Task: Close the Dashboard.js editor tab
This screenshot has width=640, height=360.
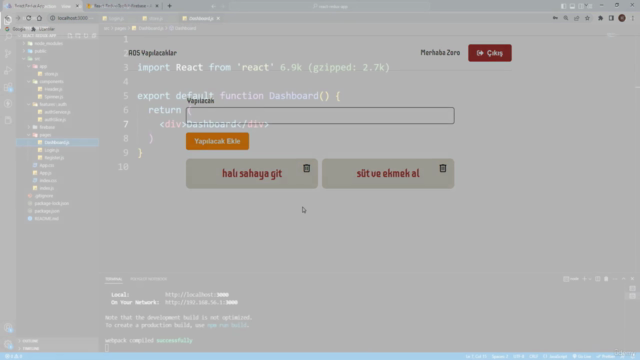Action: 218,18
